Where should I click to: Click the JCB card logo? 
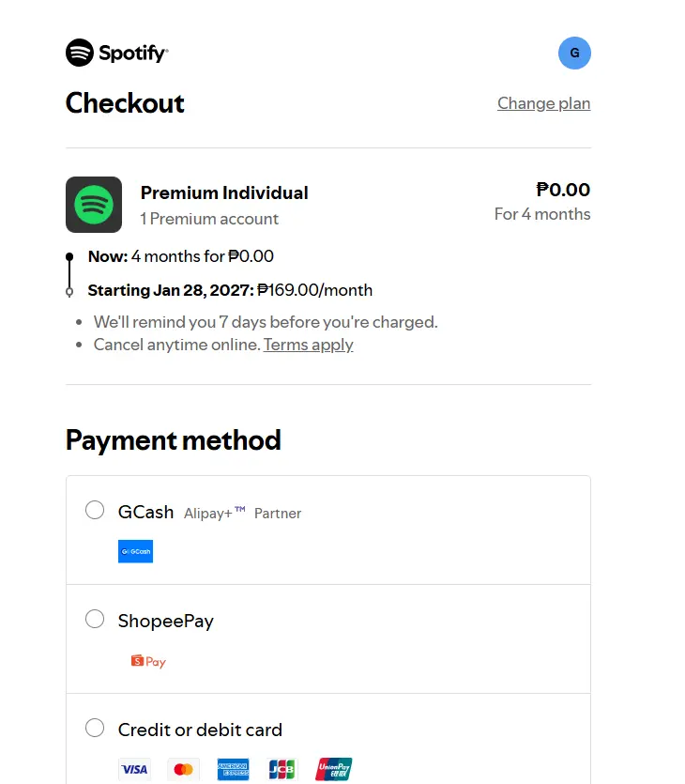coord(282,769)
